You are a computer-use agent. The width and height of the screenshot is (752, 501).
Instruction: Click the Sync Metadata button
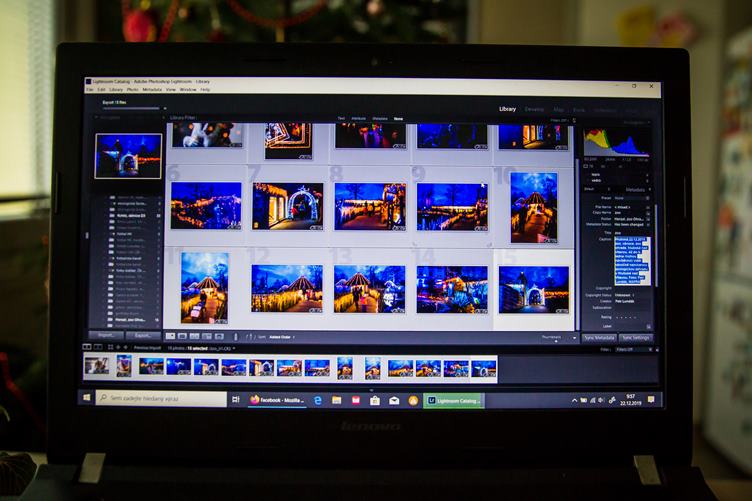(x=599, y=338)
